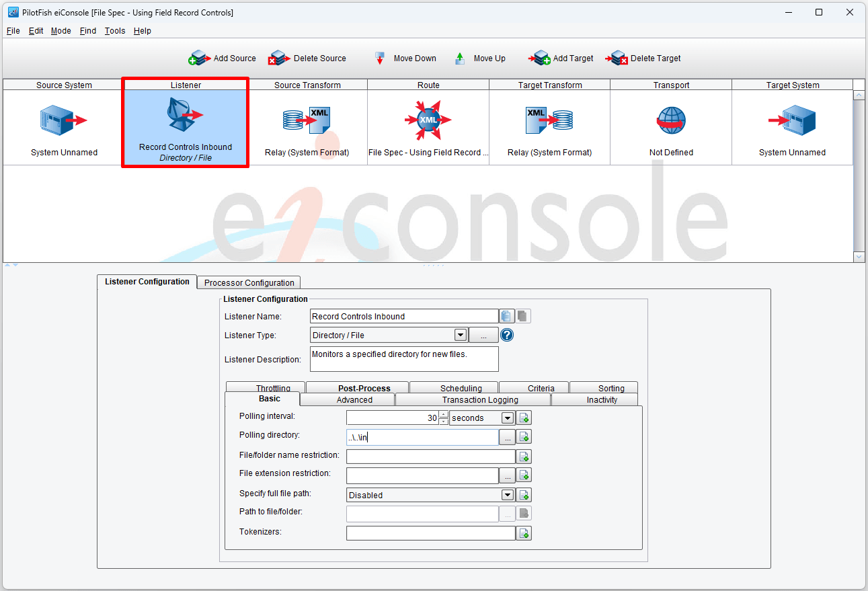Click the Delete Target toolbar icon

coord(617,58)
